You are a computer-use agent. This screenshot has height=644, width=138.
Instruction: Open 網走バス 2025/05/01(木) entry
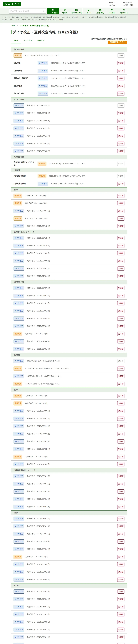[x=69, y=614]
